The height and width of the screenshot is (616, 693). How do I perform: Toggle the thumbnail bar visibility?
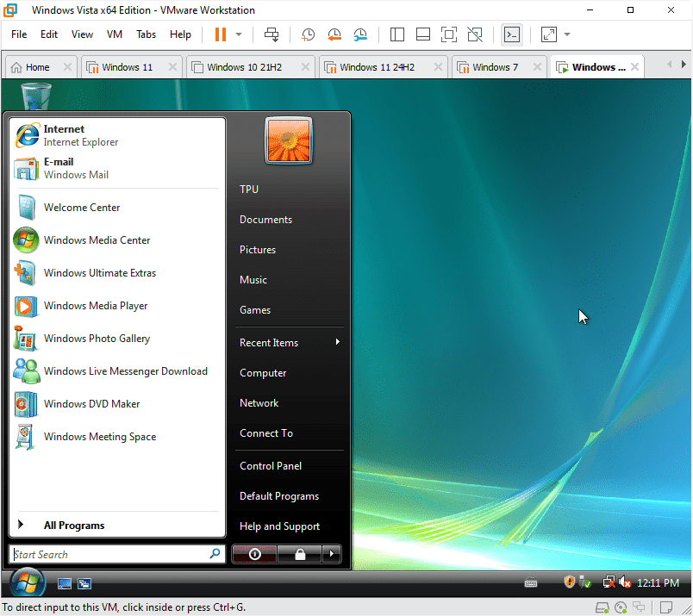[x=422, y=34]
